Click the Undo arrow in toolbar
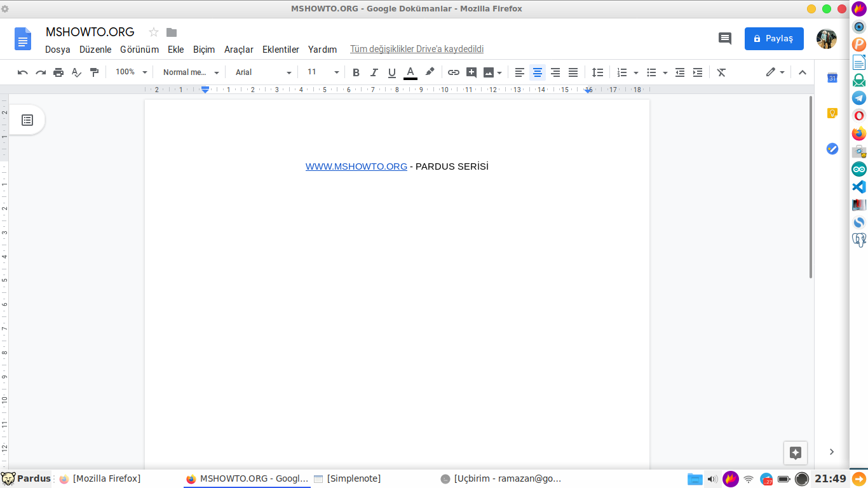868x488 pixels. coord(23,72)
